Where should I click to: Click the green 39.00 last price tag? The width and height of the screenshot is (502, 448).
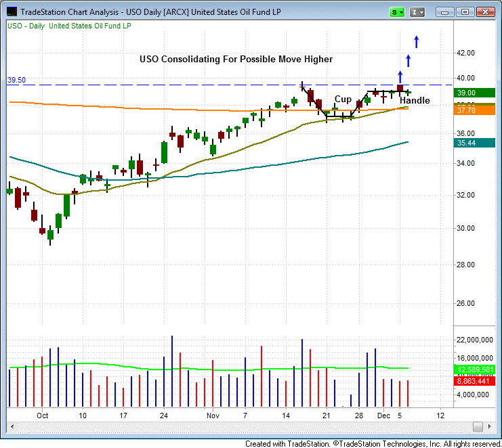click(474, 93)
